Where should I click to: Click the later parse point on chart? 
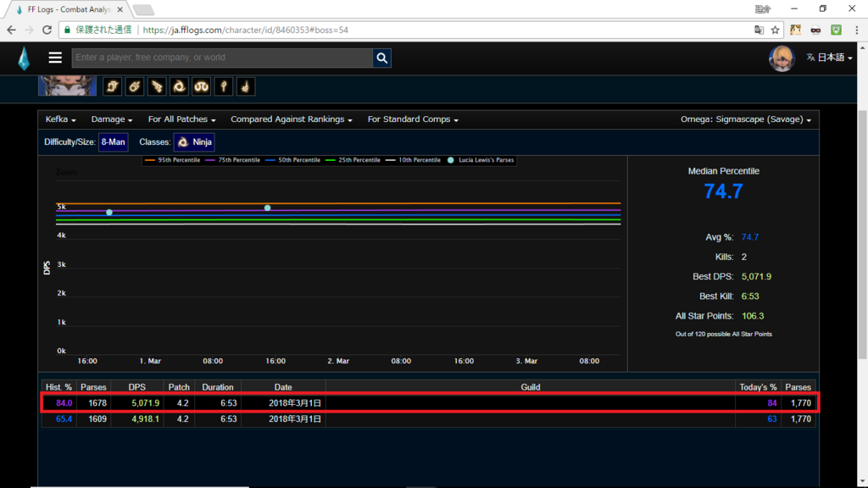click(x=267, y=208)
